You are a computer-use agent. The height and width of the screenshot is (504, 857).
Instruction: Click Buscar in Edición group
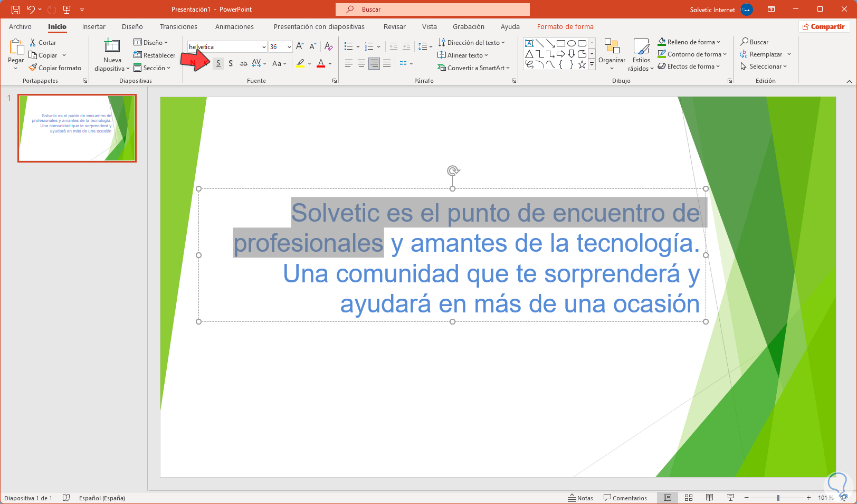tap(755, 42)
